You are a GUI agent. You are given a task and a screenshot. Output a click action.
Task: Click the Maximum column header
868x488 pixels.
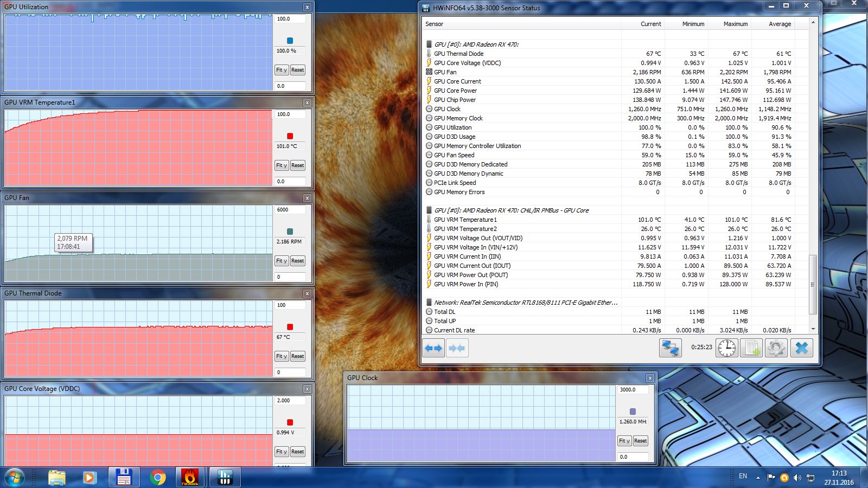point(730,24)
